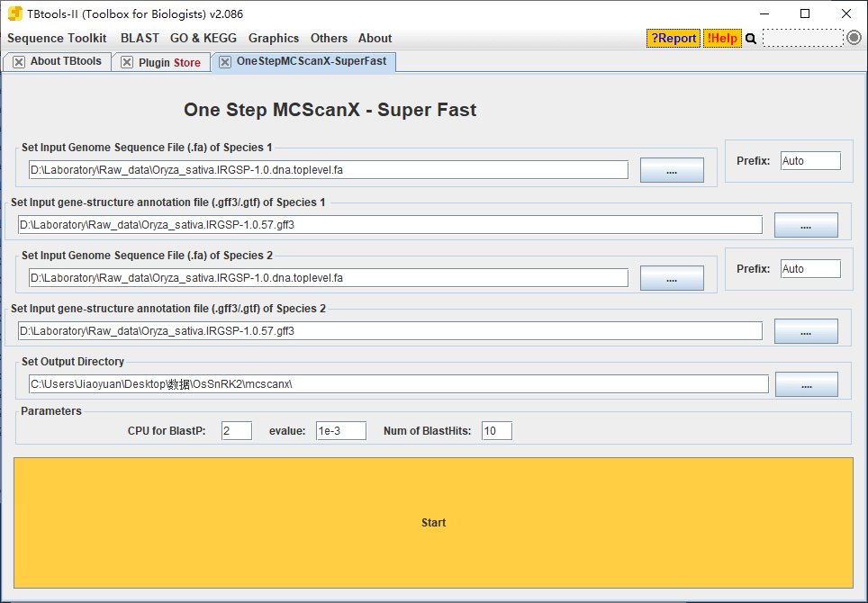Viewport: 868px width, 603px height.
Task: Browse for Species 1 genome sequence file
Action: click(x=672, y=170)
